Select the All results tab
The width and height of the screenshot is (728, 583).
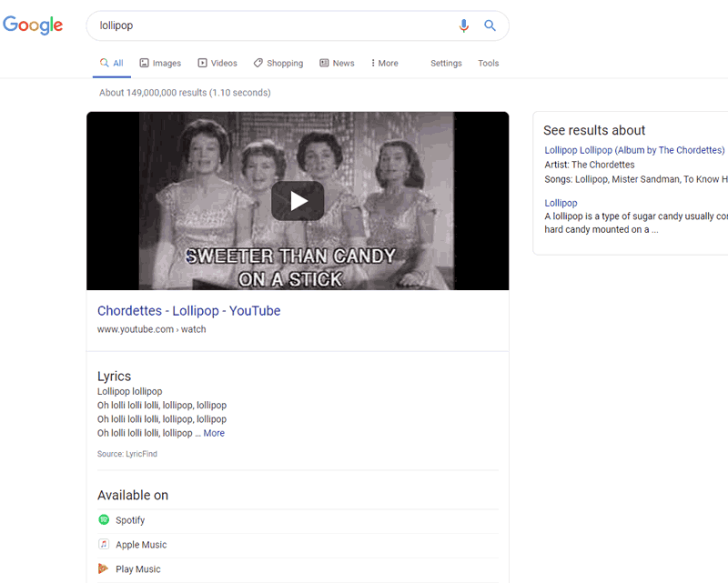coord(112,64)
